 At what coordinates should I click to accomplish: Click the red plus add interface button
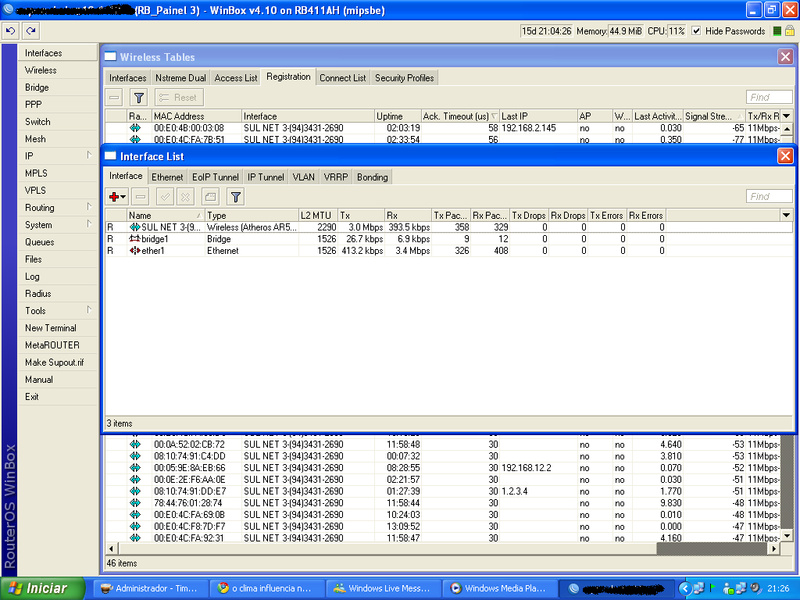[x=118, y=197]
